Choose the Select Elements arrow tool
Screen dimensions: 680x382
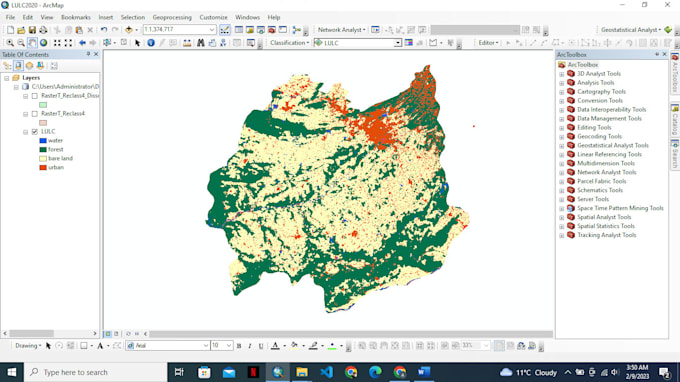tap(138, 43)
